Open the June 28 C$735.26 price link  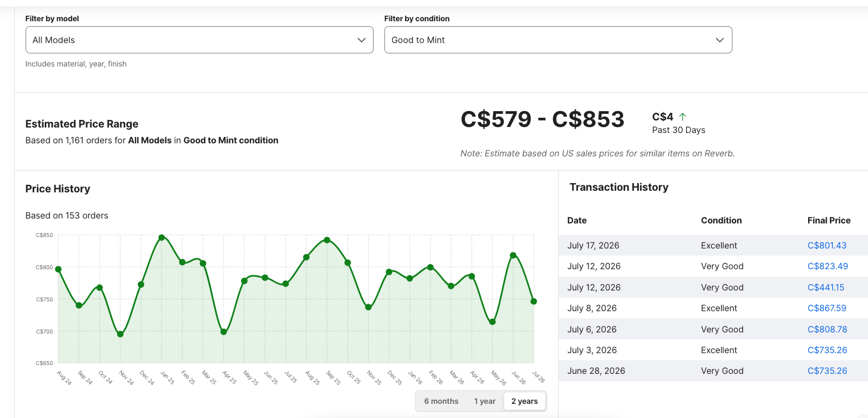(x=827, y=371)
